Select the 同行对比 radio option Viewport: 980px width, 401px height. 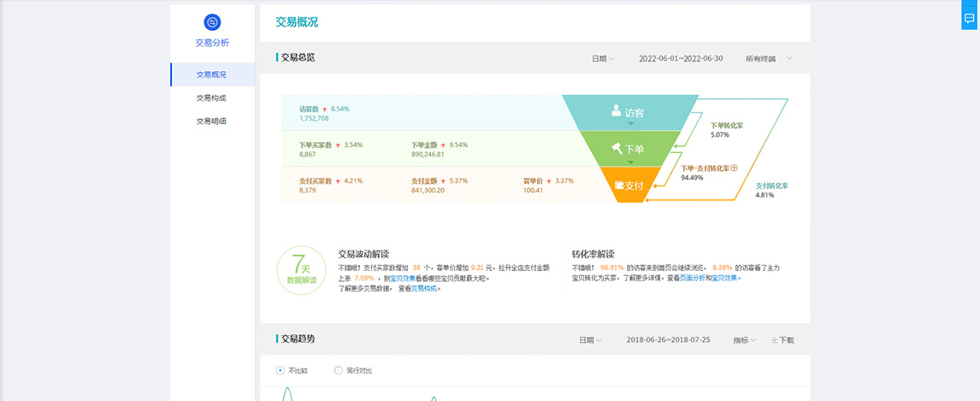[x=339, y=370]
